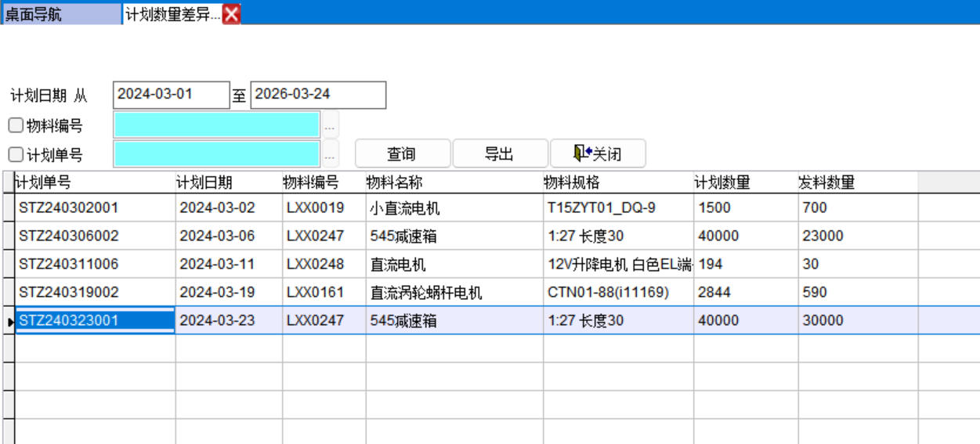
Task: Click the 查询 button
Action: pos(403,154)
